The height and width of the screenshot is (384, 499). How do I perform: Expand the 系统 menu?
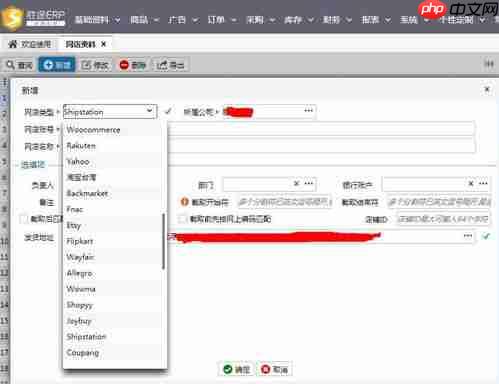pyautogui.click(x=414, y=20)
